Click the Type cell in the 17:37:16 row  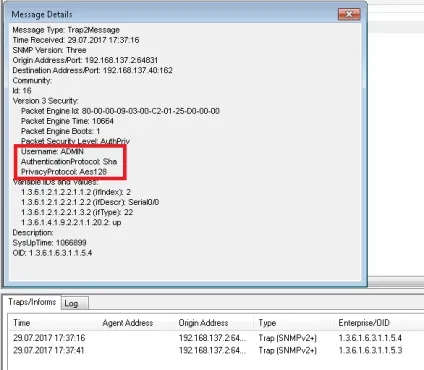(287, 338)
